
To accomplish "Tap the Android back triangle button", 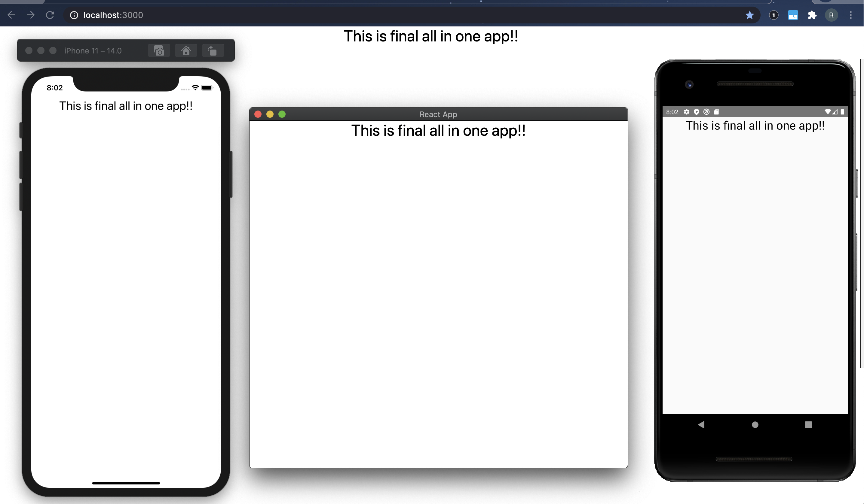I will [701, 424].
